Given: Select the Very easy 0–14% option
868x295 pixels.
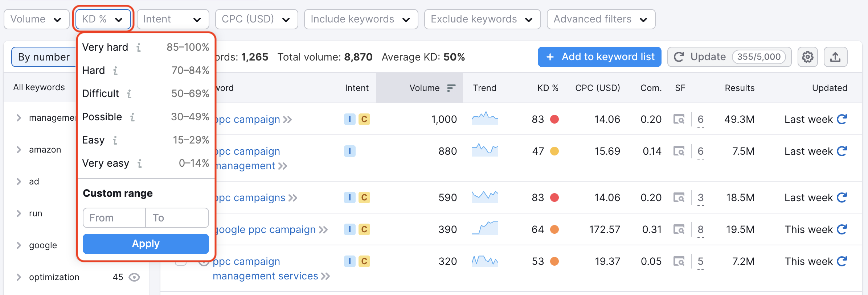Looking at the screenshot, I should click(146, 163).
